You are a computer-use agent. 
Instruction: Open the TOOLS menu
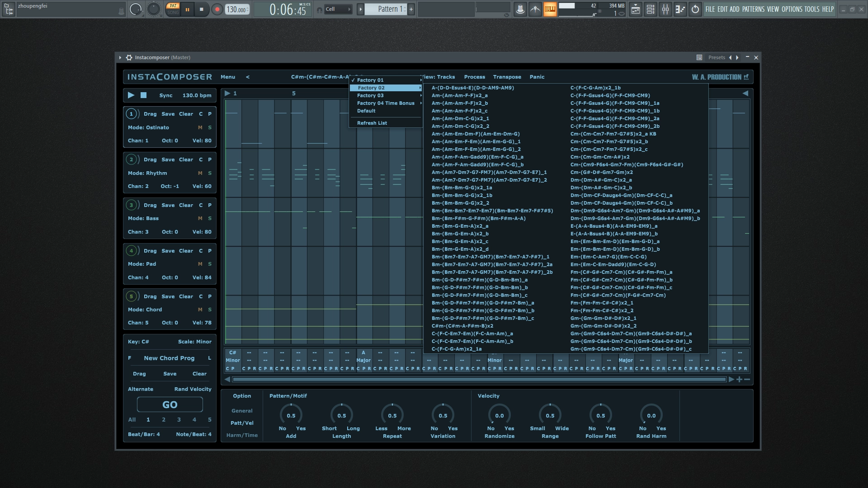[x=812, y=9]
